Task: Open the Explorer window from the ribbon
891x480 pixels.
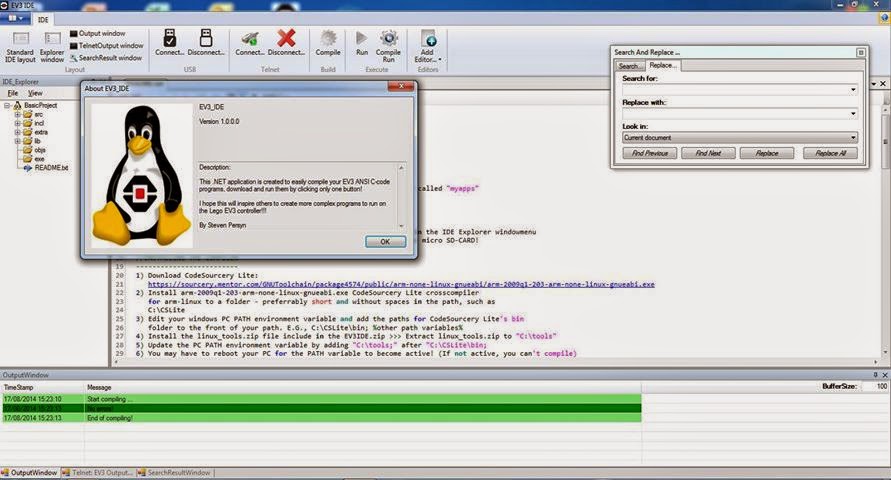Action: point(52,47)
